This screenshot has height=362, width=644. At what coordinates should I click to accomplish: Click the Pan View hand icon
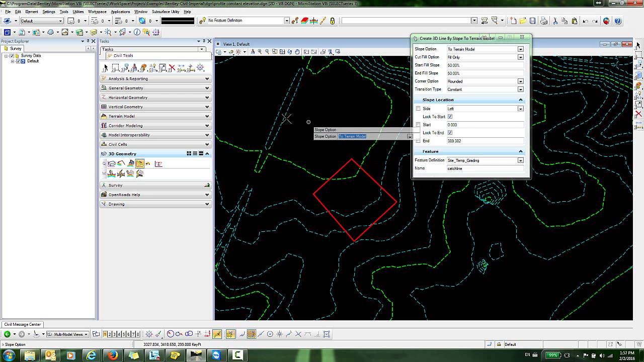click(x=297, y=51)
